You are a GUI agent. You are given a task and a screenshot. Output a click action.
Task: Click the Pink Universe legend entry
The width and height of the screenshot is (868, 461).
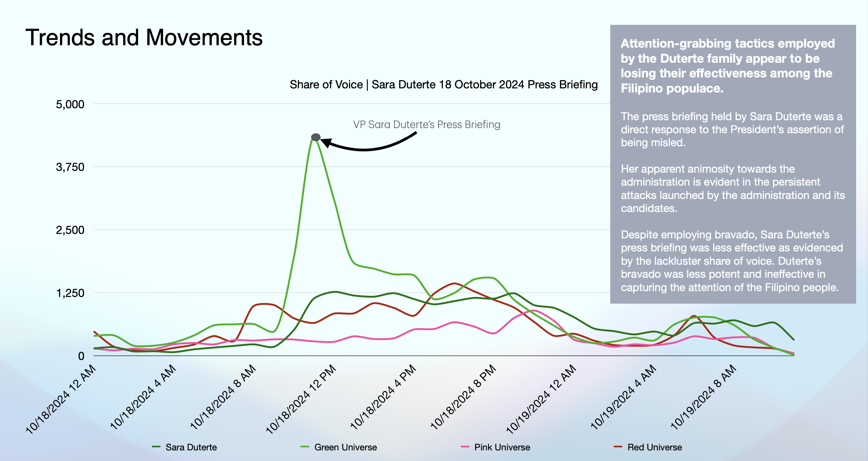[x=496, y=447]
